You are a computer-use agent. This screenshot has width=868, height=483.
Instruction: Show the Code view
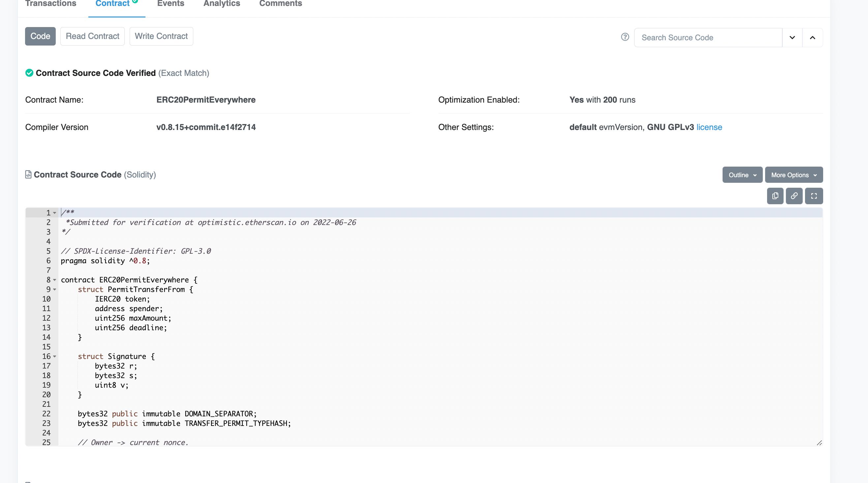(40, 36)
